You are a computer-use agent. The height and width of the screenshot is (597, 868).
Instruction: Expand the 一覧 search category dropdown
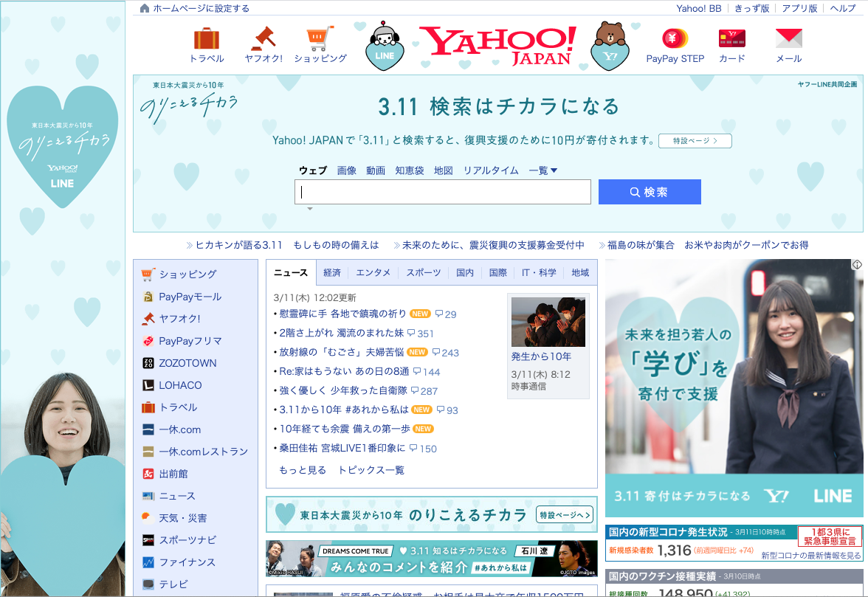pos(543,170)
